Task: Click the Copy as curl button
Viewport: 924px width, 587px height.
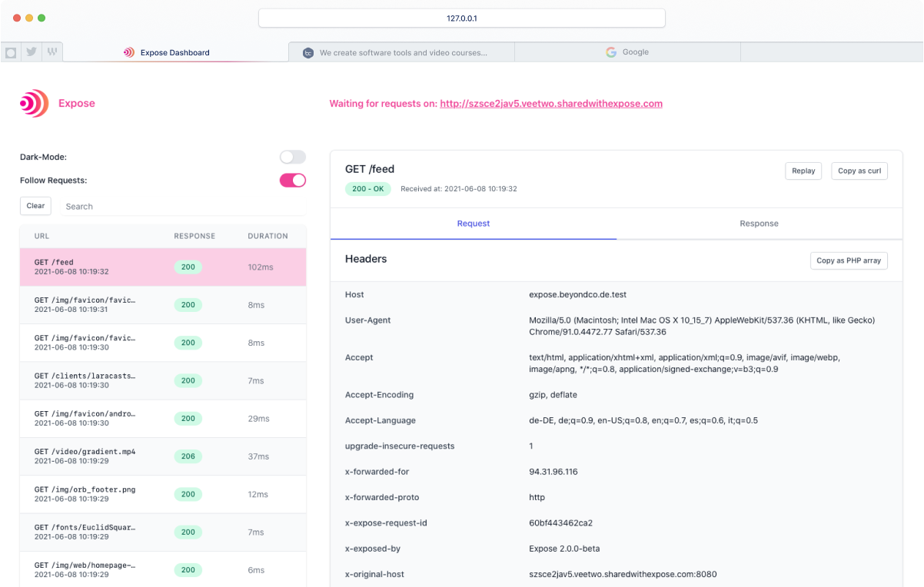Action: point(859,171)
